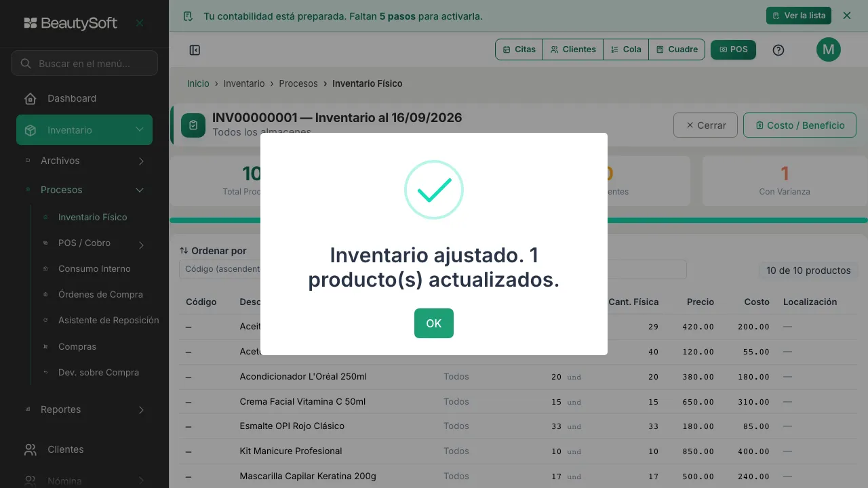This screenshot has width=868, height=488.
Task: Open the Cuadre shortcut
Action: (677, 49)
